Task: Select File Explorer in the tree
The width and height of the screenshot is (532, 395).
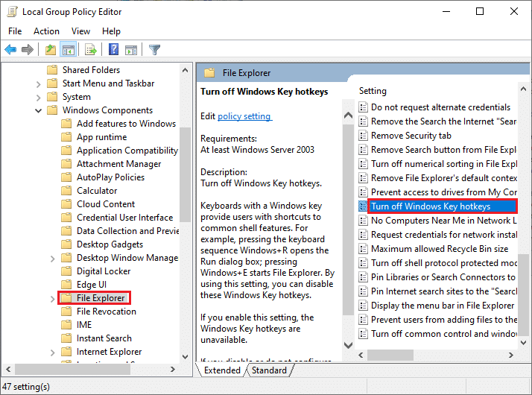Action: [101, 298]
